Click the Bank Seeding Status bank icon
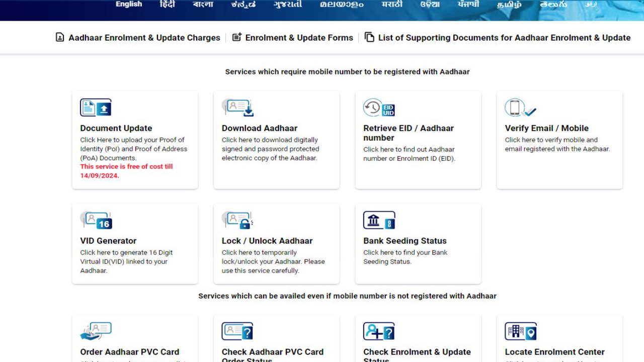Viewport: 644px width, 362px height. click(x=379, y=220)
